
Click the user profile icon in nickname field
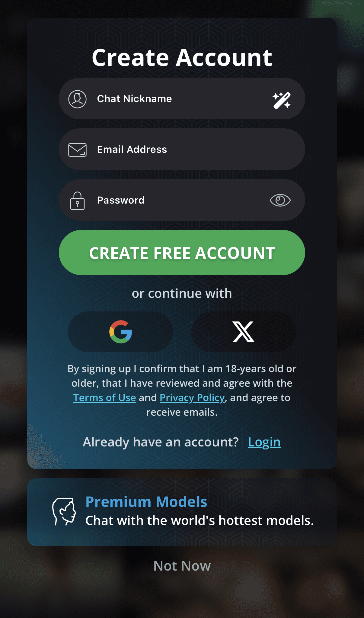click(x=77, y=99)
